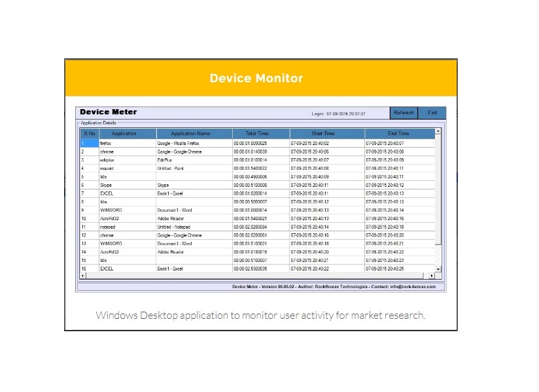Select the Untitled - Paint application name cell
This screenshot has width=539, height=392.
tap(194, 169)
